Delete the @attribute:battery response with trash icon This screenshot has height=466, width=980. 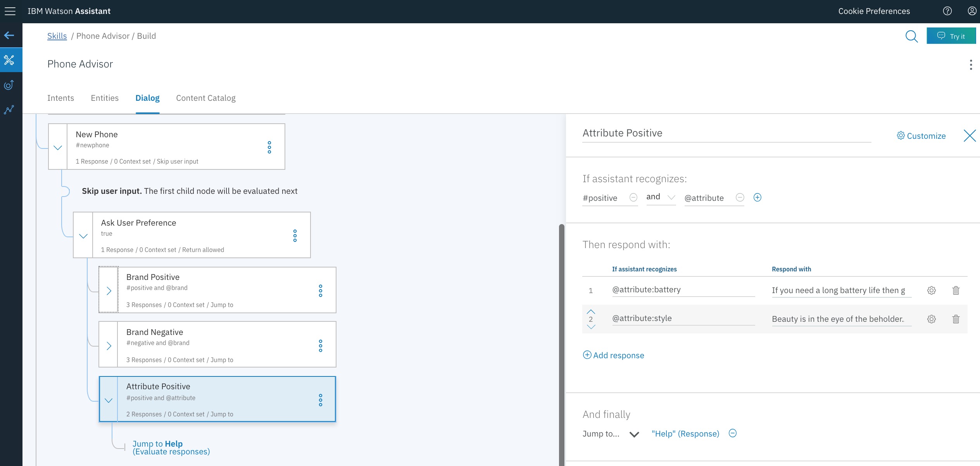pos(956,290)
